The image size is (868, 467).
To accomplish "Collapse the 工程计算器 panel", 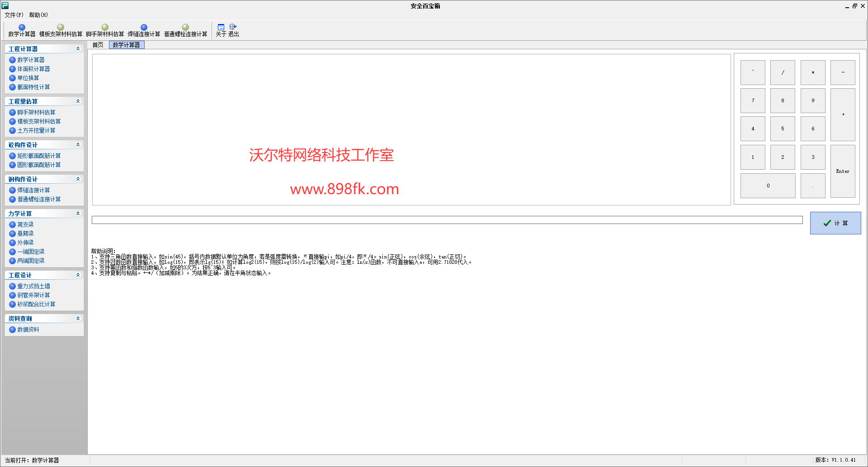I will point(78,49).
